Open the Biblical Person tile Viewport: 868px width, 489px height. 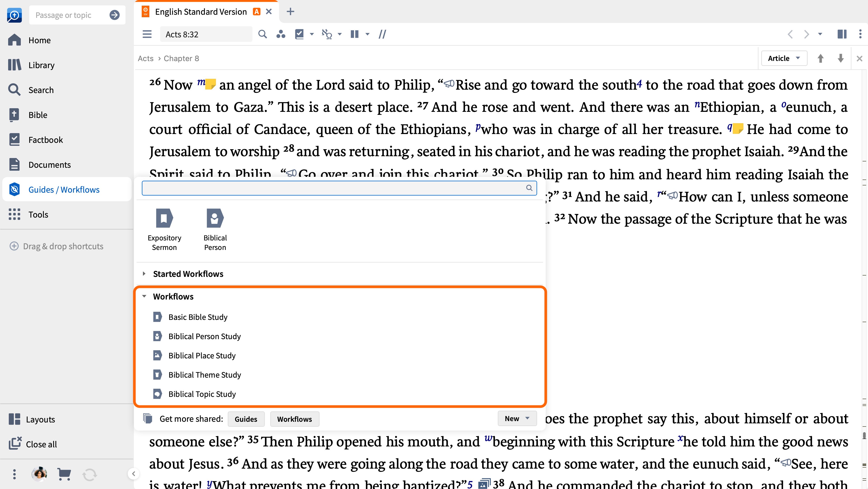pyautogui.click(x=215, y=230)
